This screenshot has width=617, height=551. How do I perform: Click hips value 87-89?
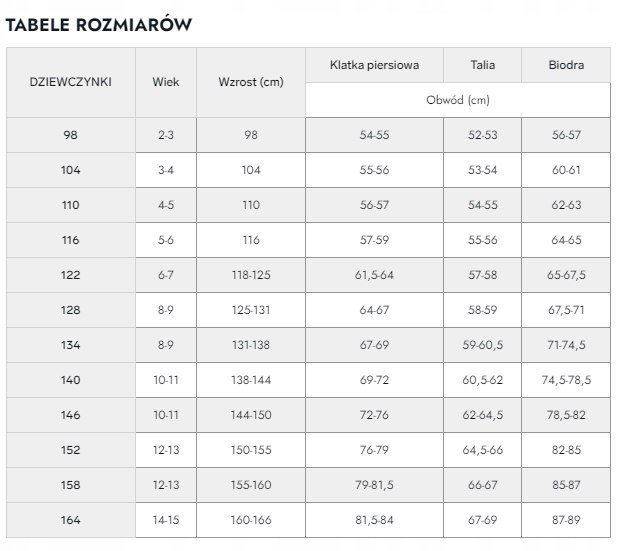point(565,520)
